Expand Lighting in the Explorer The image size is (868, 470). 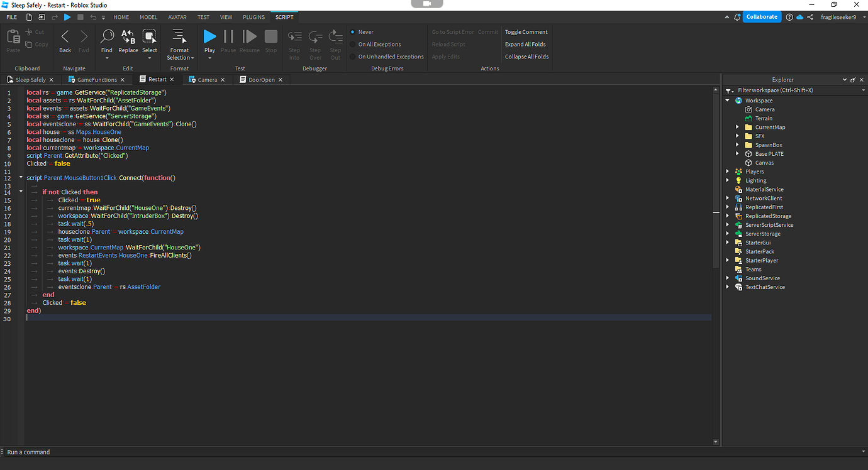point(728,180)
